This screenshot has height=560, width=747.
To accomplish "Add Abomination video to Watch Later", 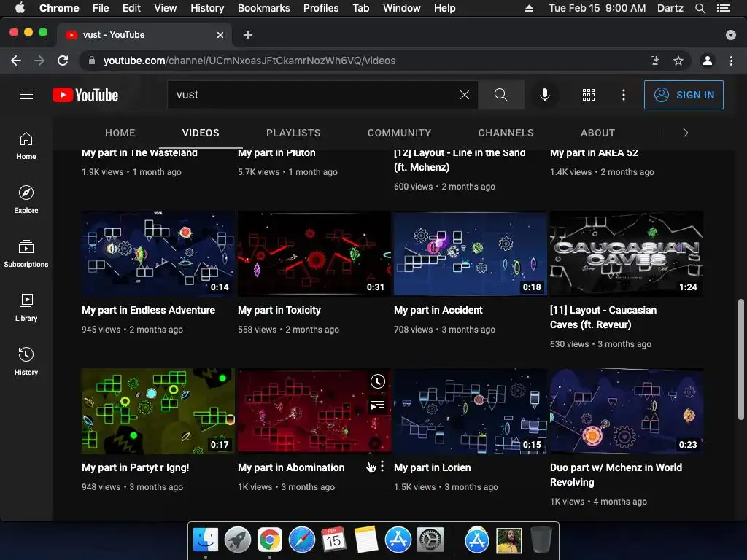I will [378, 381].
